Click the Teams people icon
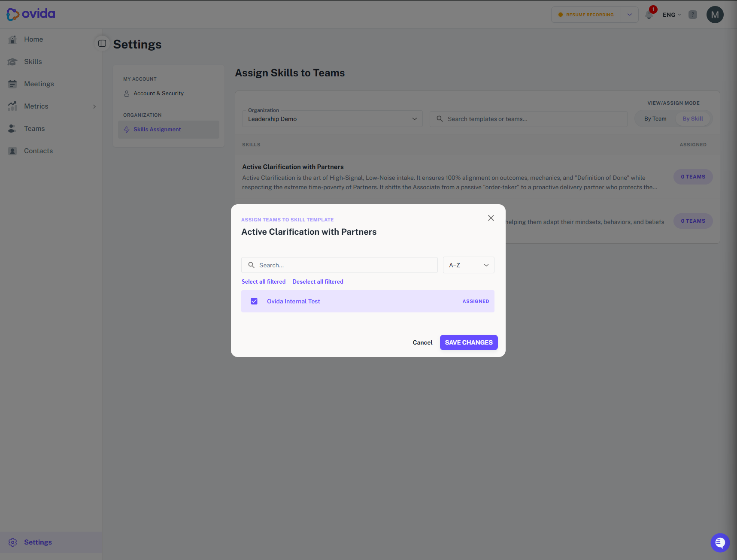Screen dimensions: 737x560 point(12,129)
